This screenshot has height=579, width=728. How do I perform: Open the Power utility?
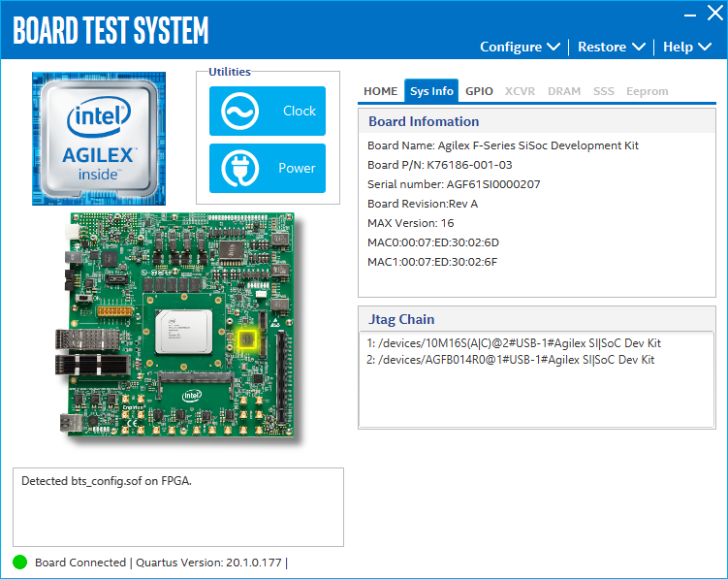point(267,168)
